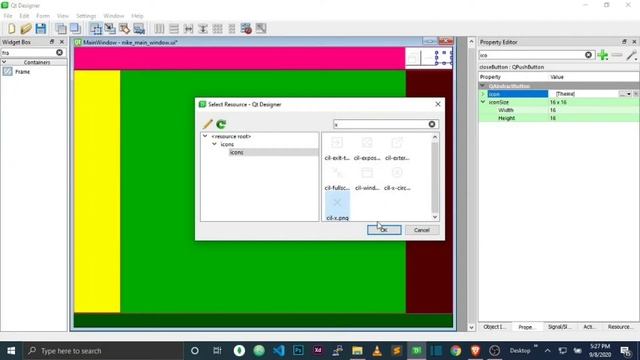Click the Windows taskbar search box
640x360 pixels.
point(102,351)
